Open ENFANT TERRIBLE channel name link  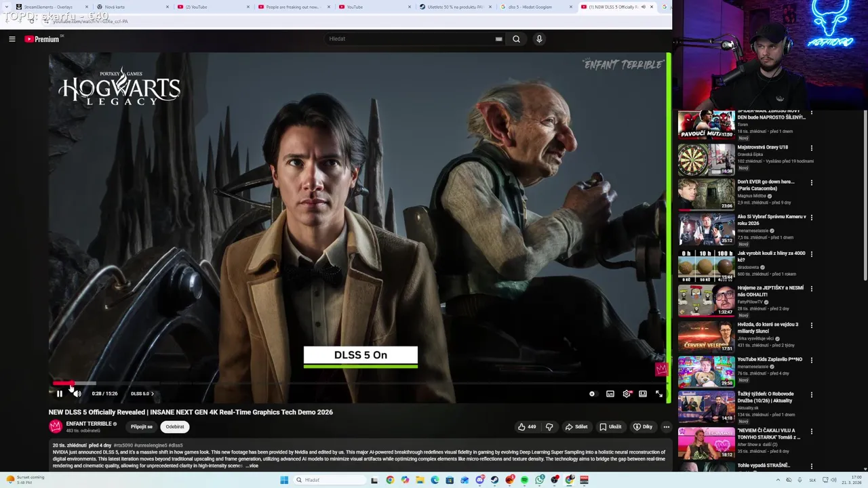tap(89, 424)
